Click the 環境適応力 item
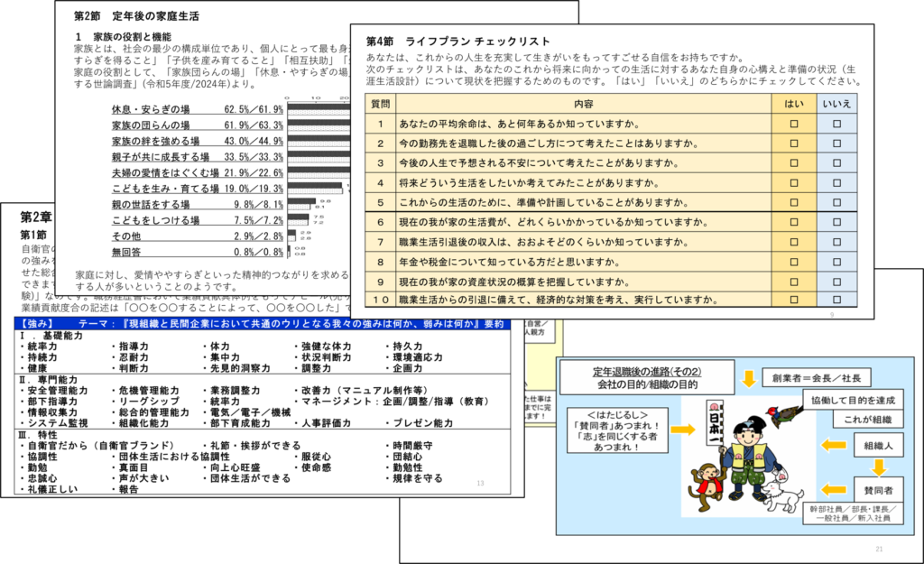This screenshot has width=924, height=564. click(x=416, y=357)
